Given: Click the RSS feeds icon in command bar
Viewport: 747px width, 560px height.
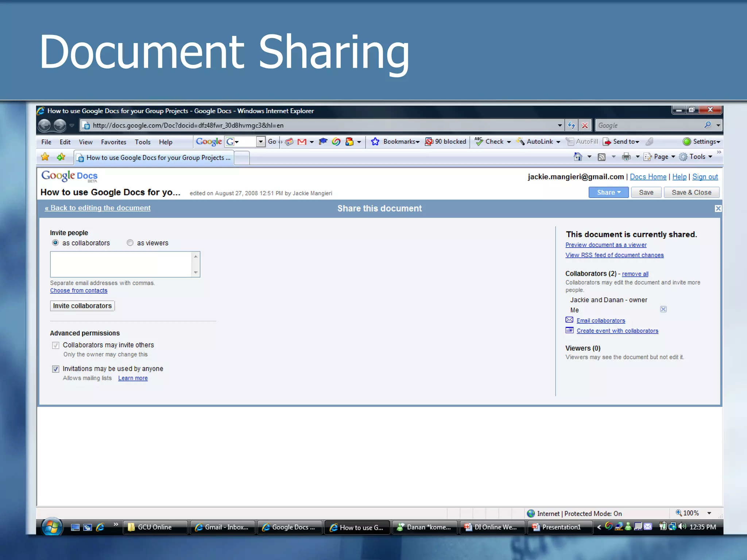Looking at the screenshot, I should pos(601,157).
